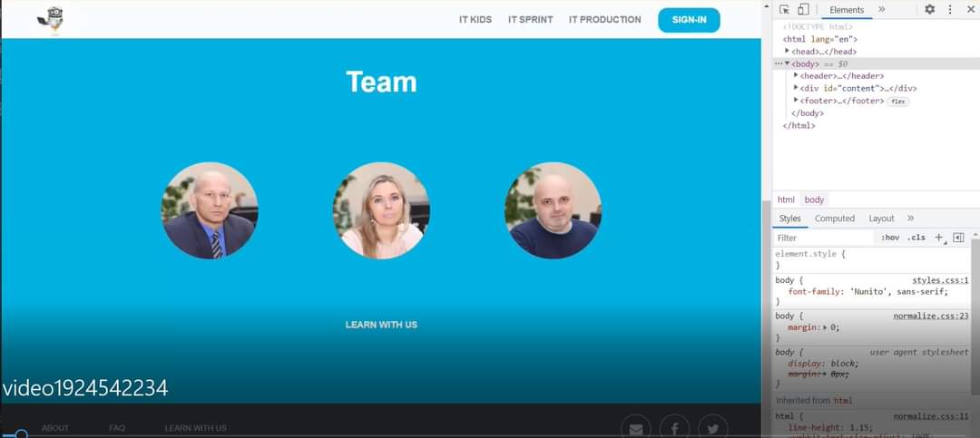Show more panes next to Layout tab
This screenshot has width=980, height=438.
point(911,218)
